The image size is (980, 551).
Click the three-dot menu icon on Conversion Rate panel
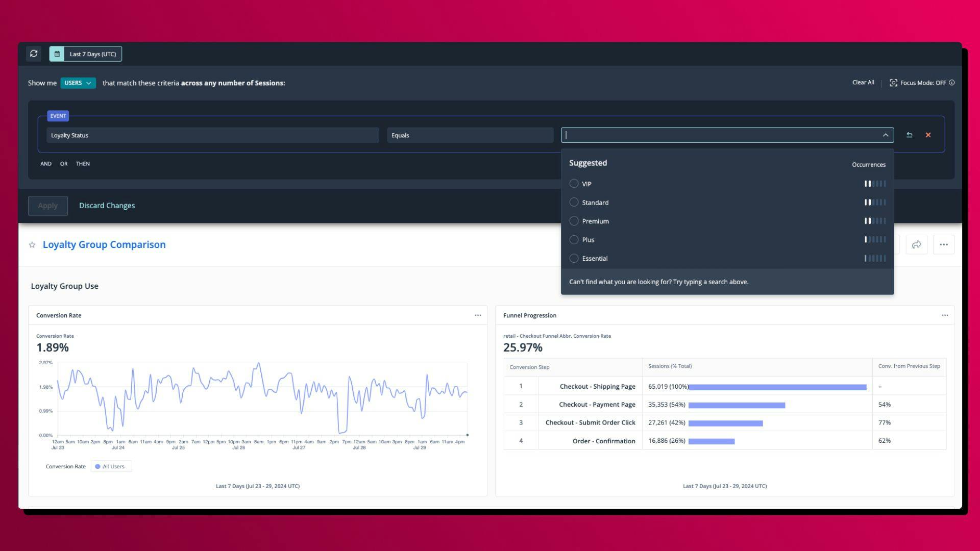tap(478, 315)
